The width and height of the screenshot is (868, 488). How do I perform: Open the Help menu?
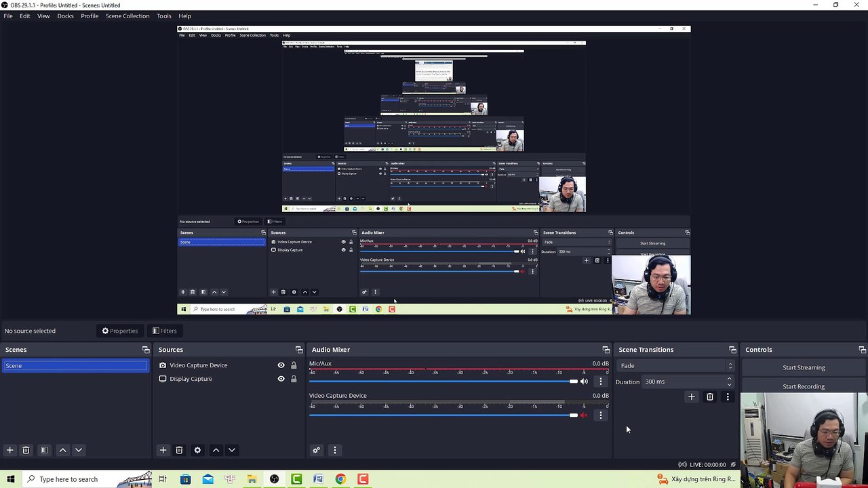coord(185,16)
